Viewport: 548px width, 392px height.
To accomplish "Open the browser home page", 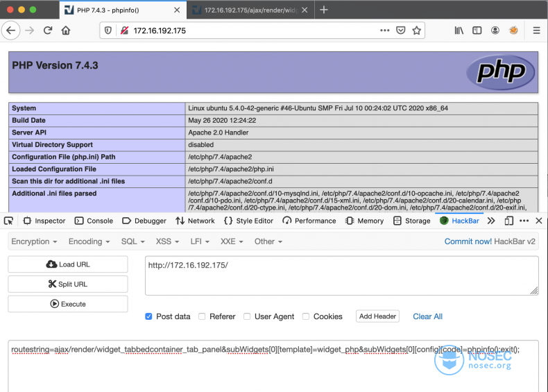I will click(x=66, y=31).
